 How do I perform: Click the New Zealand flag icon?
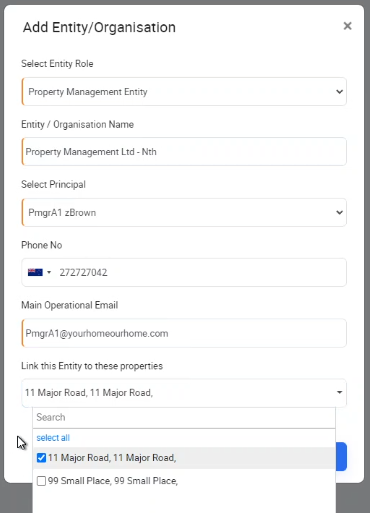tap(35, 272)
